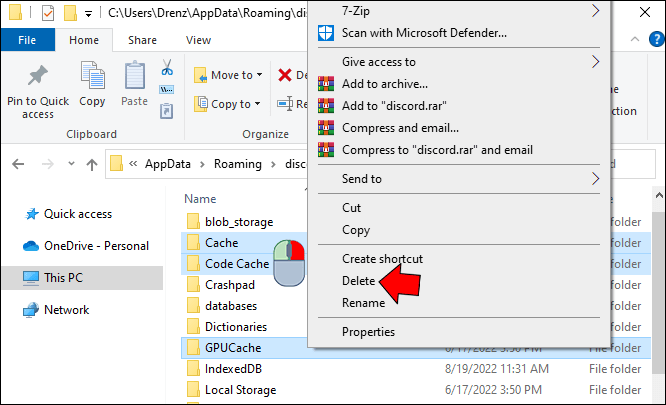The width and height of the screenshot is (666, 405).
Task: Select OneDrive - Personal in navigation pane
Action: (96, 246)
